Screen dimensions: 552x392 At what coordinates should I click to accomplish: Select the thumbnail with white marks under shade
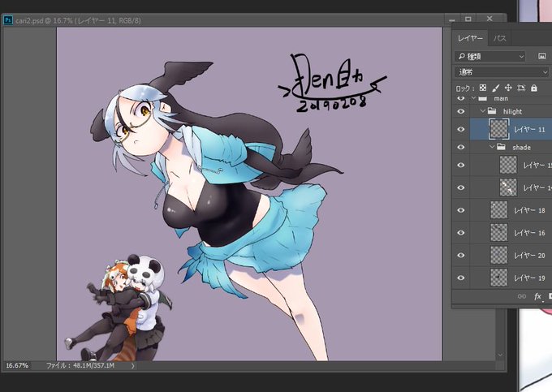pos(508,187)
